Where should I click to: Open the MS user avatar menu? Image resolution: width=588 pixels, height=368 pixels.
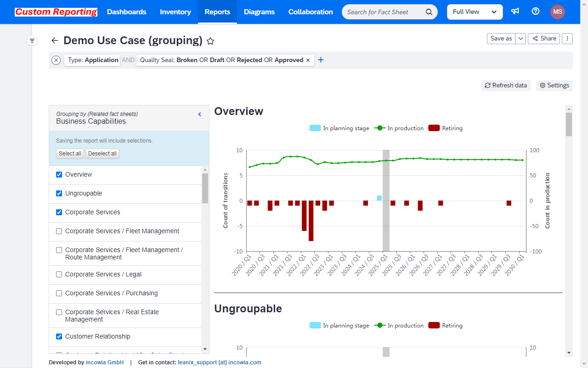pyautogui.click(x=558, y=12)
